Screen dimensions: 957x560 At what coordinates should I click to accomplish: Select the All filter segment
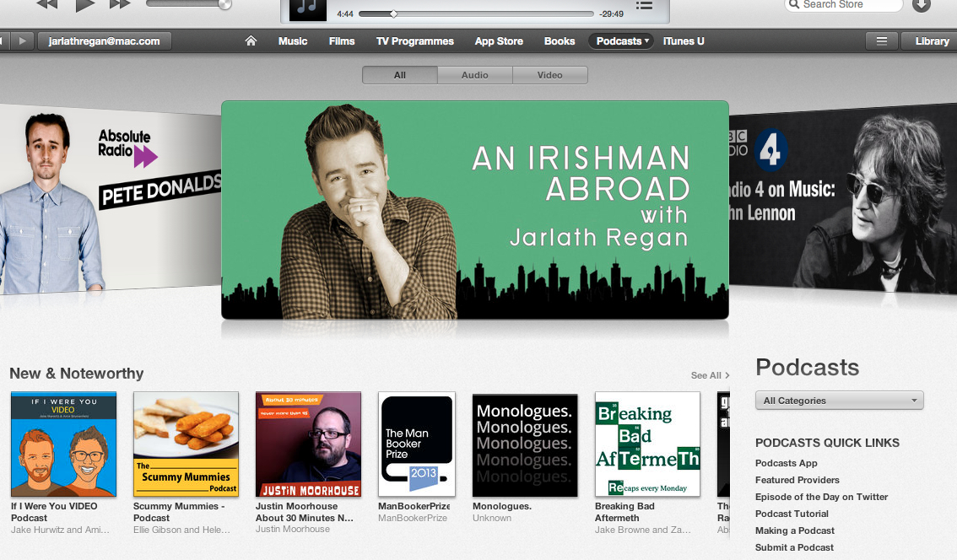coord(400,75)
